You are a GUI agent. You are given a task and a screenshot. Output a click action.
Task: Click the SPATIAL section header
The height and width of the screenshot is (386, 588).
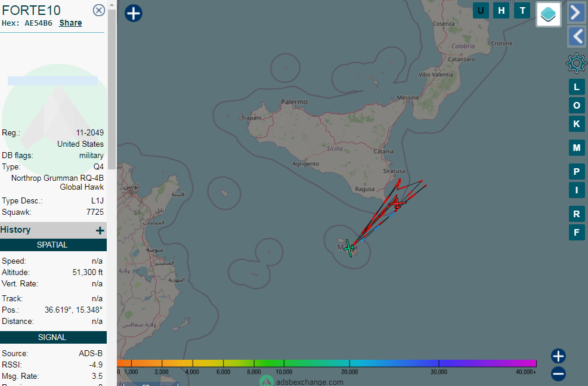click(53, 245)
